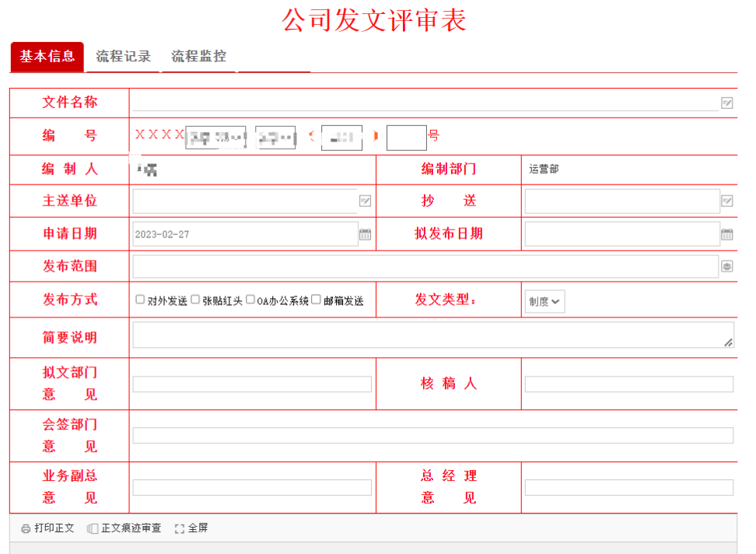
Task: Click the 全屏 button
Action: 191,528
